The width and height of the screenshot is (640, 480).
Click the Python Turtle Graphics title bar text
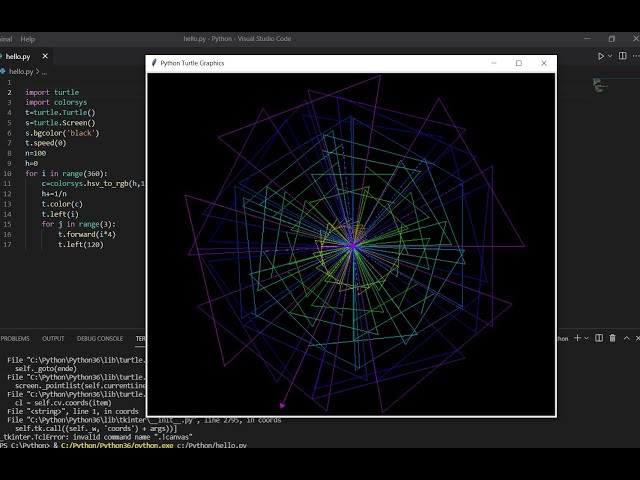point(192,63)
